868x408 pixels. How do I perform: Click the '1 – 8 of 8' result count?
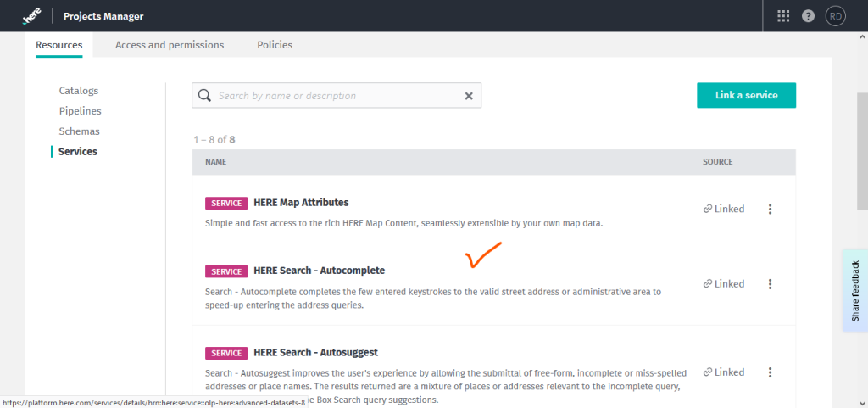click(214, 139)
